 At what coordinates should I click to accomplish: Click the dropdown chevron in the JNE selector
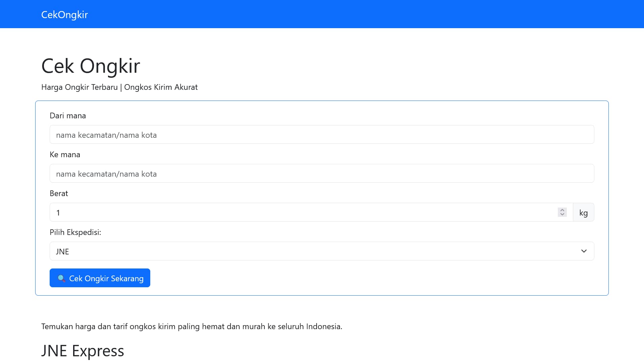tap(584, 251)
